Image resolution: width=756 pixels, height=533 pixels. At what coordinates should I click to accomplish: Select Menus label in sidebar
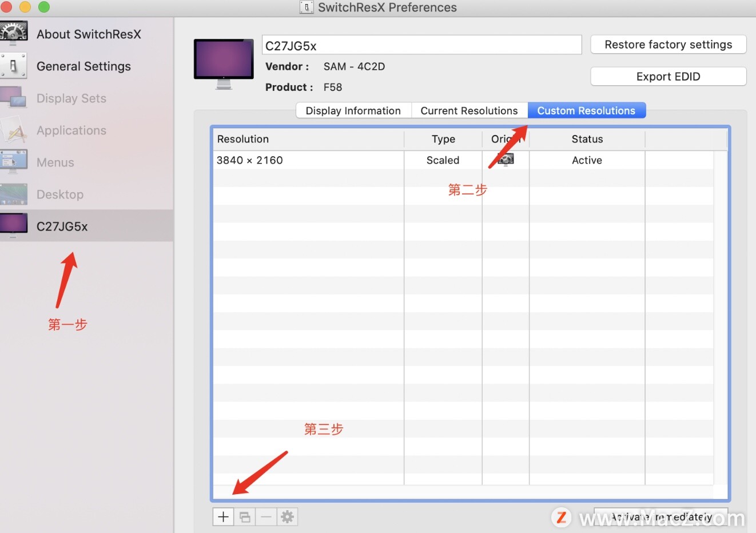tap(55, 162)
